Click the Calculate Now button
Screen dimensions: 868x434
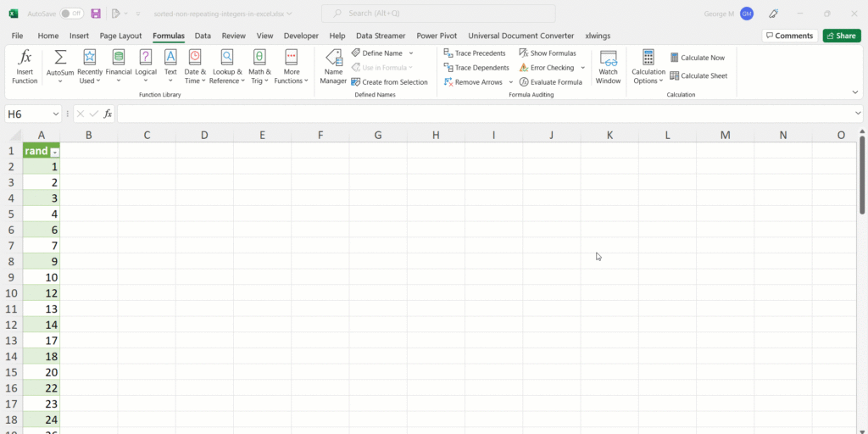point(697,58)
